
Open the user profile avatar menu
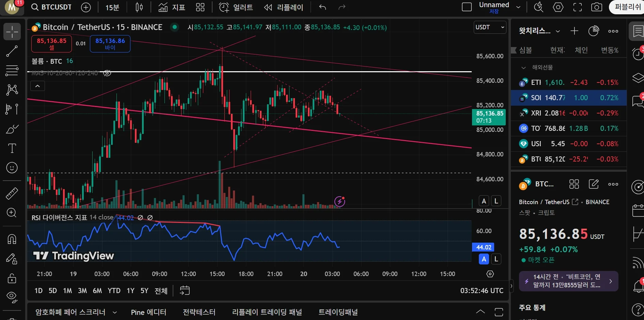[12, 7]
